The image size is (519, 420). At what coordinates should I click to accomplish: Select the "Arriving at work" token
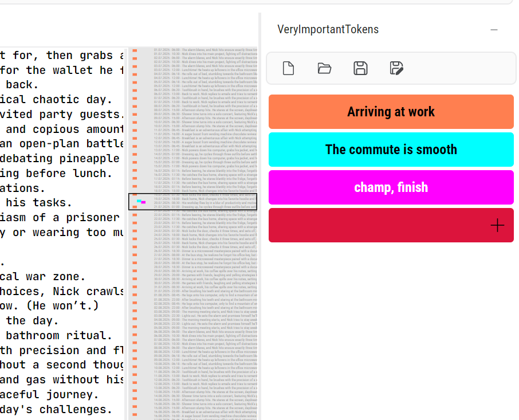click(x=391, y=112)
